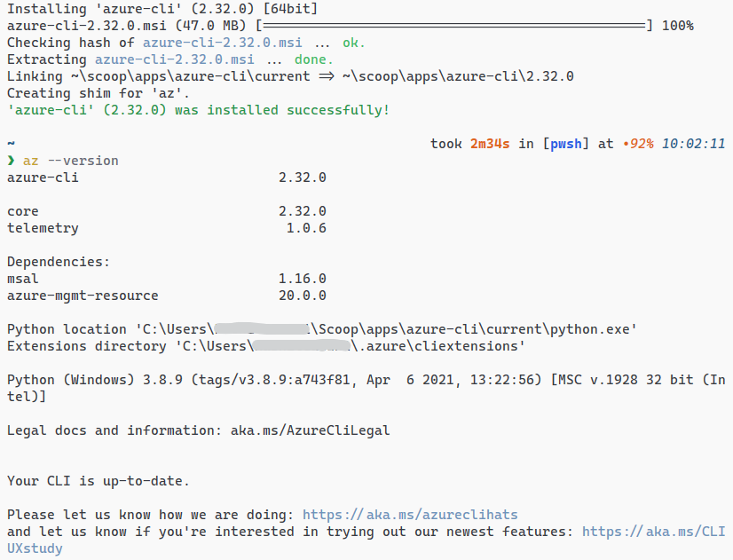Click the azure-cli-2.32.0.msi name in the hash check line

click(x=222, y=43)
